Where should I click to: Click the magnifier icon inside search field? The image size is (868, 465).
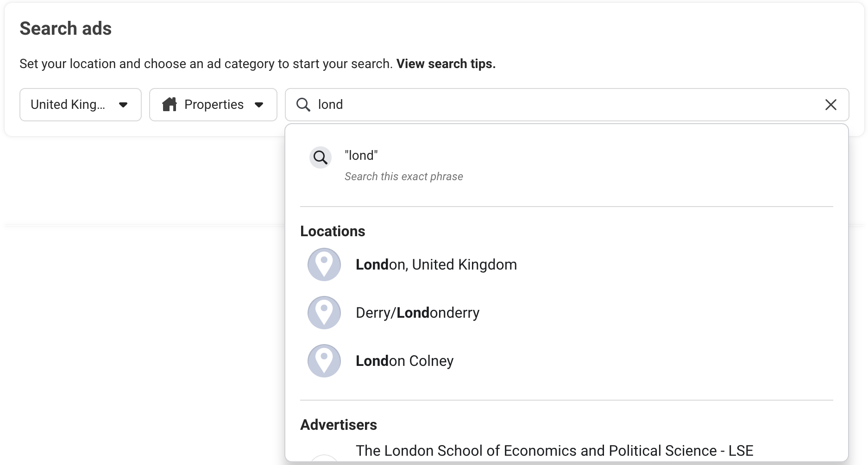[x=303, y=105]
